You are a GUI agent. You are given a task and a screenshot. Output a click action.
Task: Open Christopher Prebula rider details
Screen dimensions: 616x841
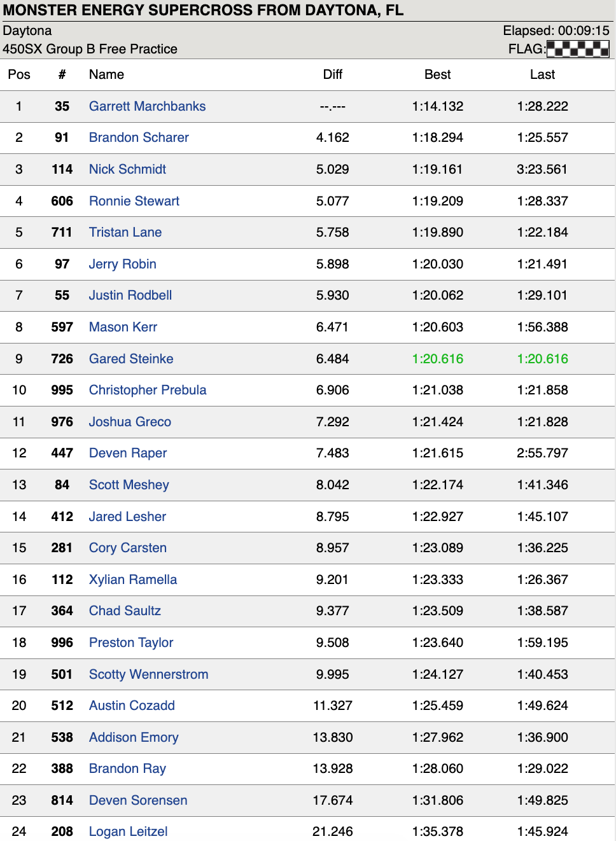click(148, 390)
